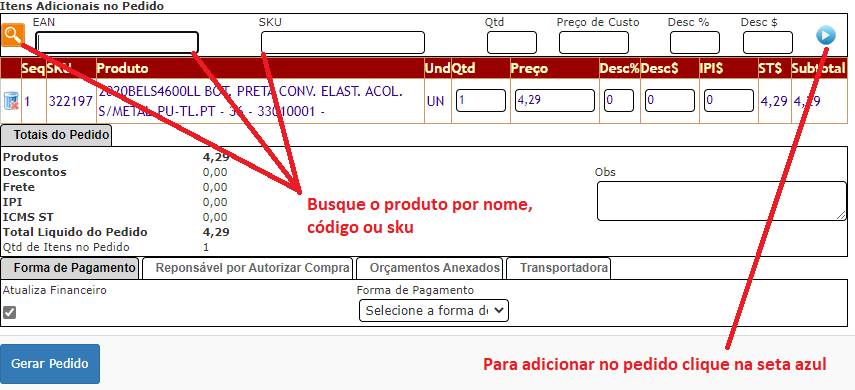Select the Forma de Pagamento tab
Screen dimensions: 855x390
70,268
